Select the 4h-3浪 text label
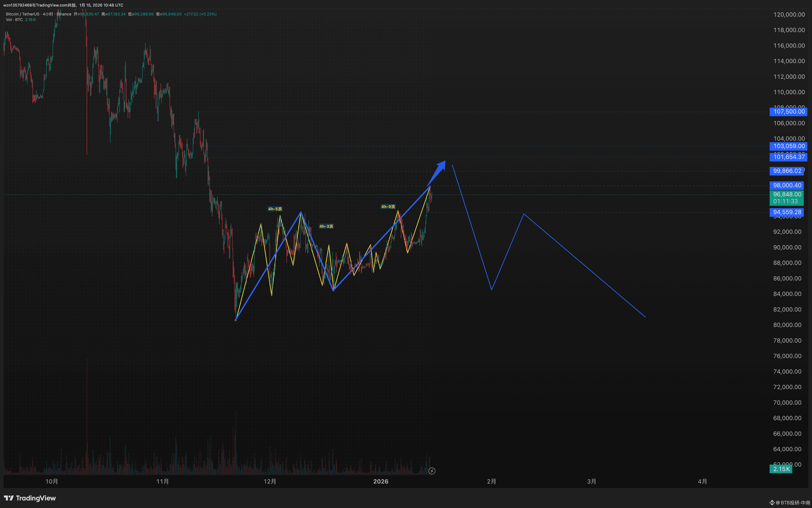812x508 pixels. 326,226
